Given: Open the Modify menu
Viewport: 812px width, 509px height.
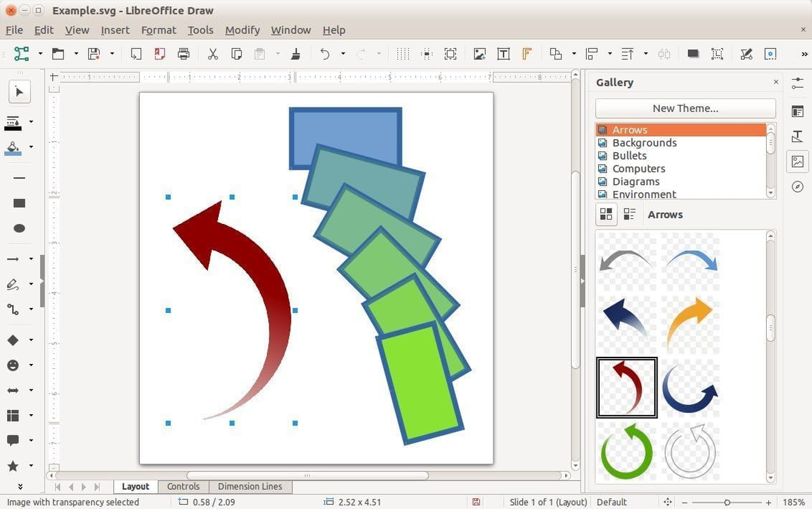Looking at the screenshot, I should click(x=242, y=30).
